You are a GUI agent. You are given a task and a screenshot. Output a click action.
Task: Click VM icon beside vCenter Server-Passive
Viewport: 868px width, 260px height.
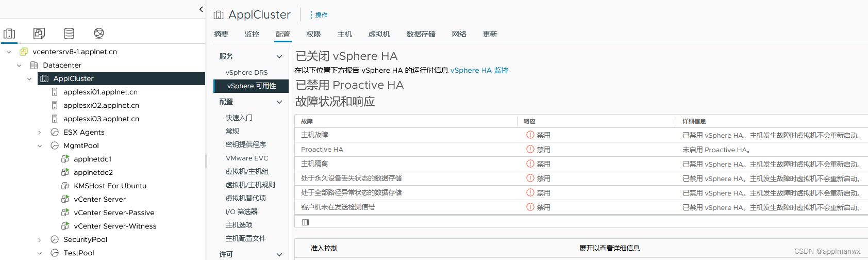[x=65, y=213]
